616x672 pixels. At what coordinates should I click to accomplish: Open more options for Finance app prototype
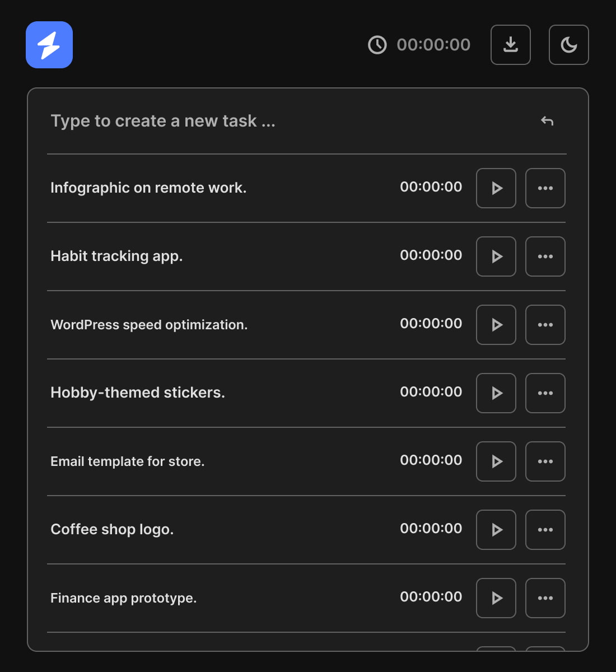click(545, 598)
